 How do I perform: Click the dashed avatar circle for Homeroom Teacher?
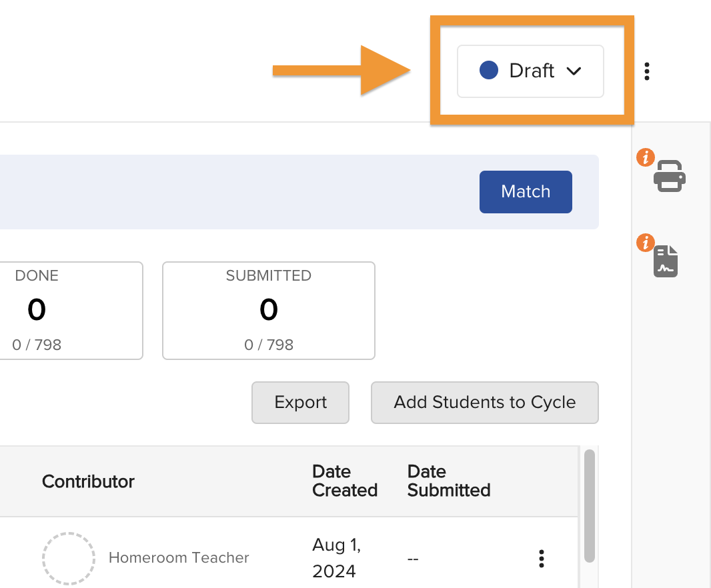coord(69,559)
